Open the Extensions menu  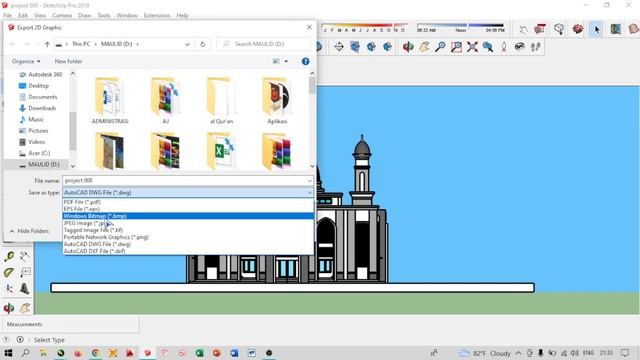pyautogui.click(x=157, y=16)
